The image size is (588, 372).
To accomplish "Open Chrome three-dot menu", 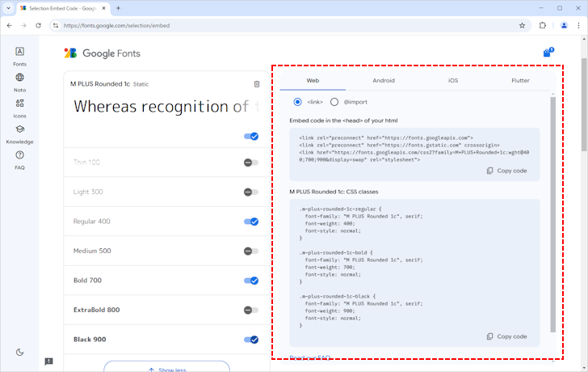I will point(578,26).
